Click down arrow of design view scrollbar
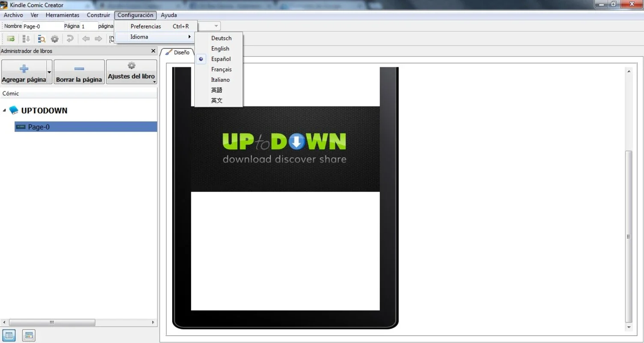This screenshot has height=343, width=644. (629, 327)
